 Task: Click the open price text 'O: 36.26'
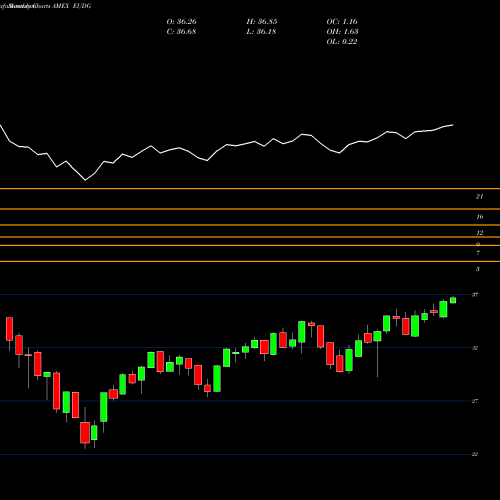181,22
